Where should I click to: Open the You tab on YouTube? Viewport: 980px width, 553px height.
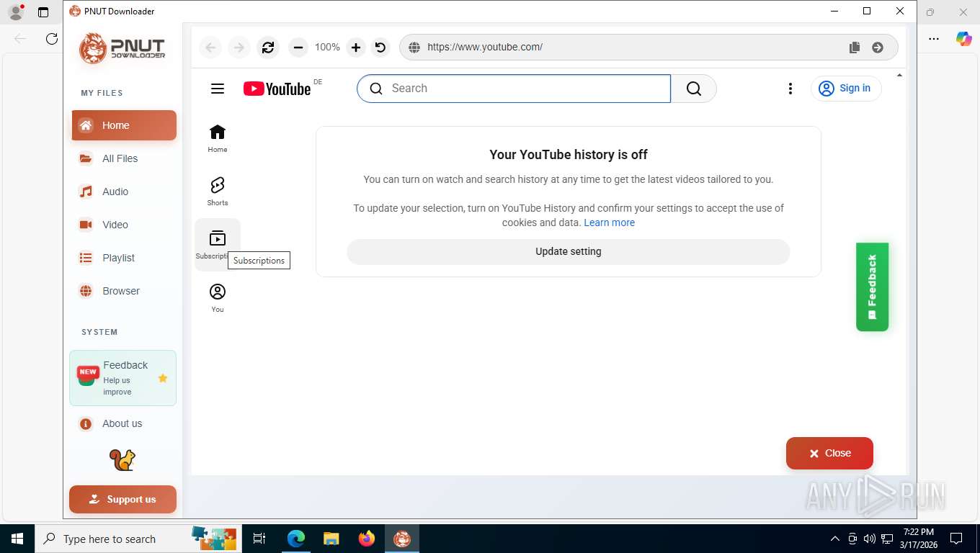coord(218,298)
